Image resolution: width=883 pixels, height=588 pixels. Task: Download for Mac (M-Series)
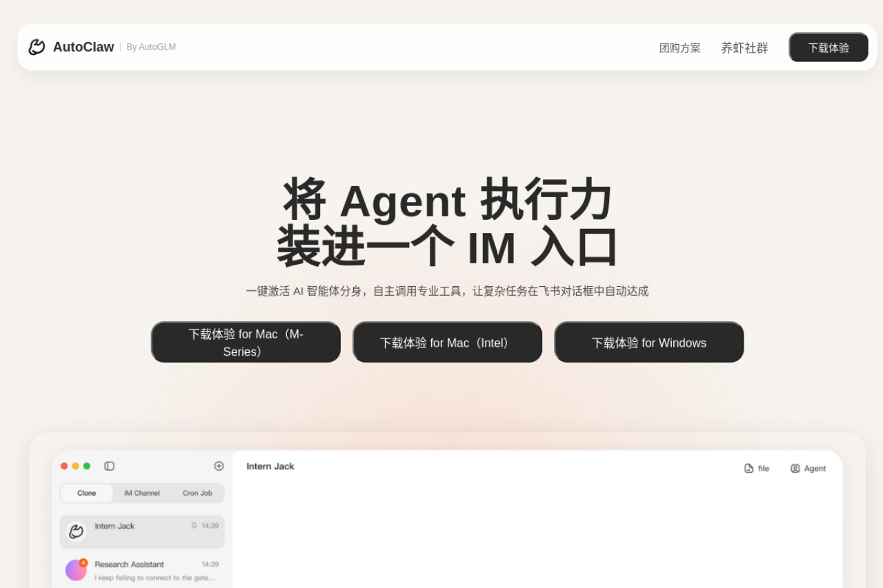[246, 342]
